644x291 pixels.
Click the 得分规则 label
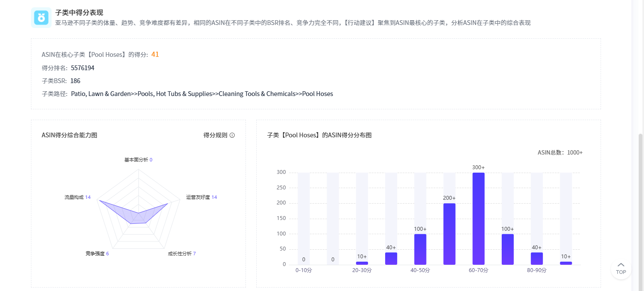pos(215,135)
